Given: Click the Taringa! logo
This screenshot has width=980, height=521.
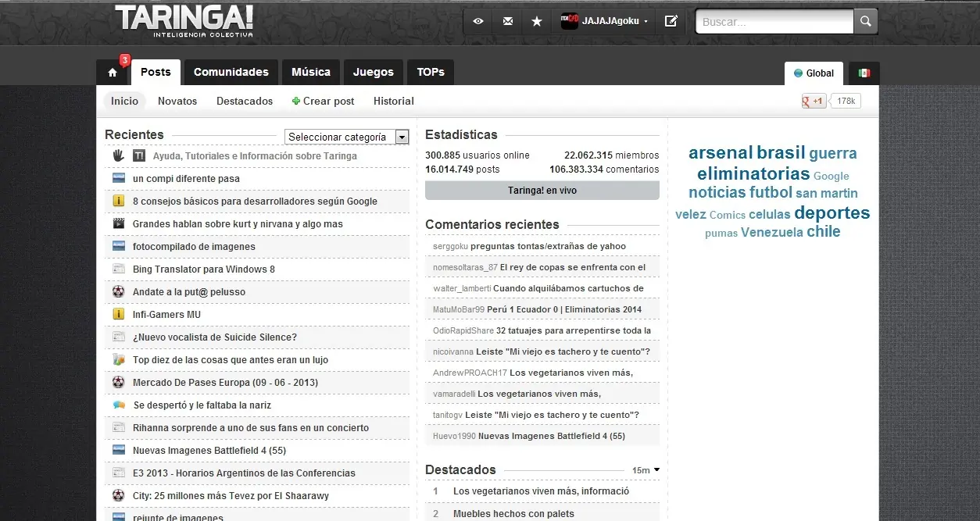Looking at the screenshot, I should pos(184,21).
